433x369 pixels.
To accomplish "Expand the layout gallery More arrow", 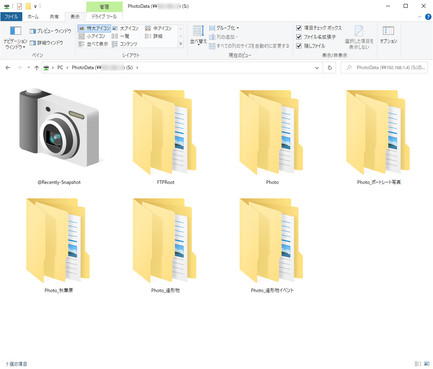I will coord(181,44).
